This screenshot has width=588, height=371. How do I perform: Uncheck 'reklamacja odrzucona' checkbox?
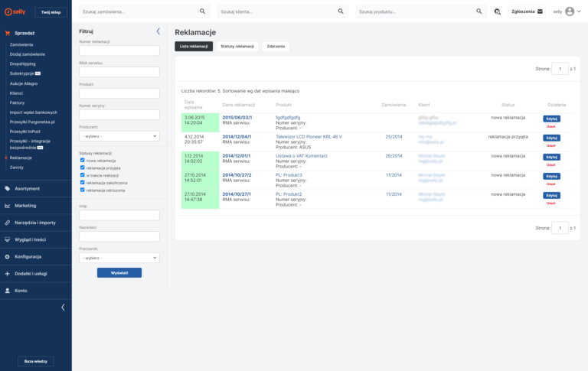pyautogui.click(x=82, y=190)
